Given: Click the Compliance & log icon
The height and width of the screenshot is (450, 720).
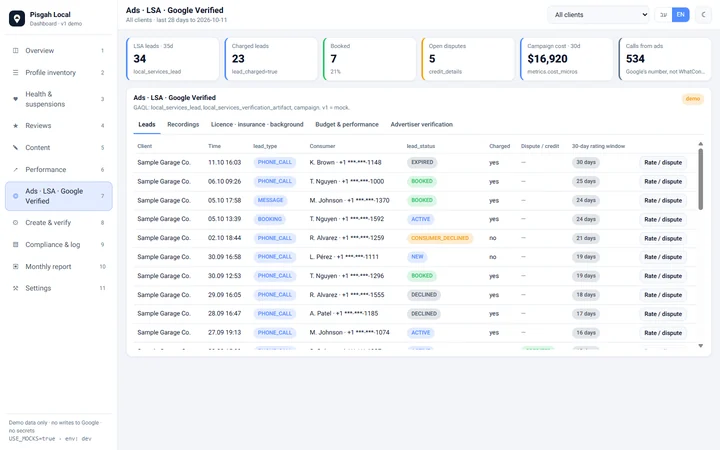Looking at the screenshot, I should click(16, 245).
